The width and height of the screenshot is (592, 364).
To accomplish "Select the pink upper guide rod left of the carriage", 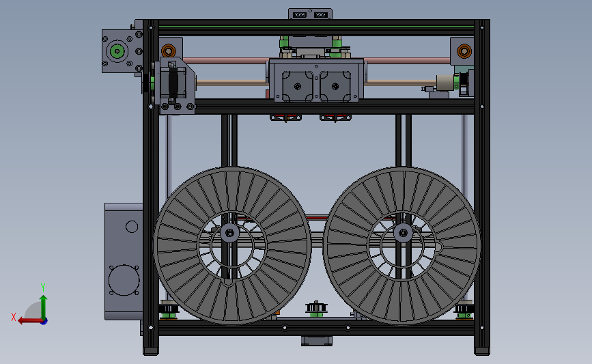I will [227, 60].
